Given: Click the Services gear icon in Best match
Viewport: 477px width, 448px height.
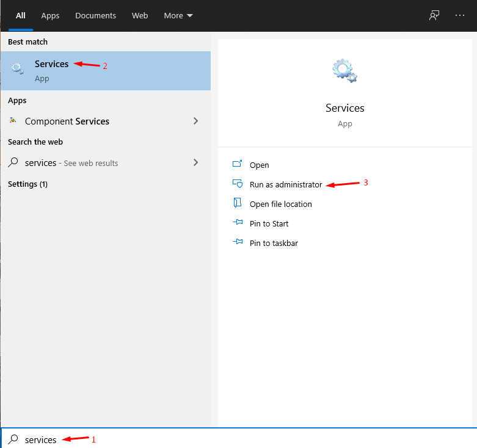Looking at the screenshot, I should coord(17,69).
